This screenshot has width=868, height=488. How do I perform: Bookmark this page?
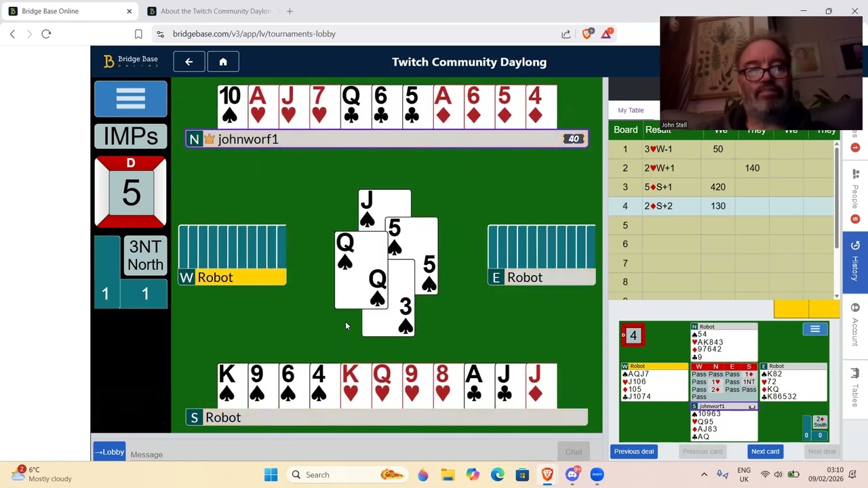point(138,34)
